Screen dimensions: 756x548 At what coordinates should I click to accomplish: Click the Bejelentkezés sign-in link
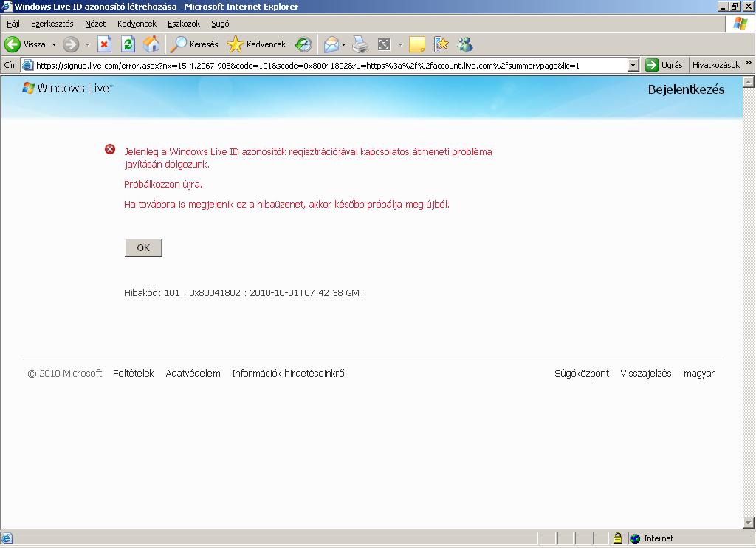point(686,89)
